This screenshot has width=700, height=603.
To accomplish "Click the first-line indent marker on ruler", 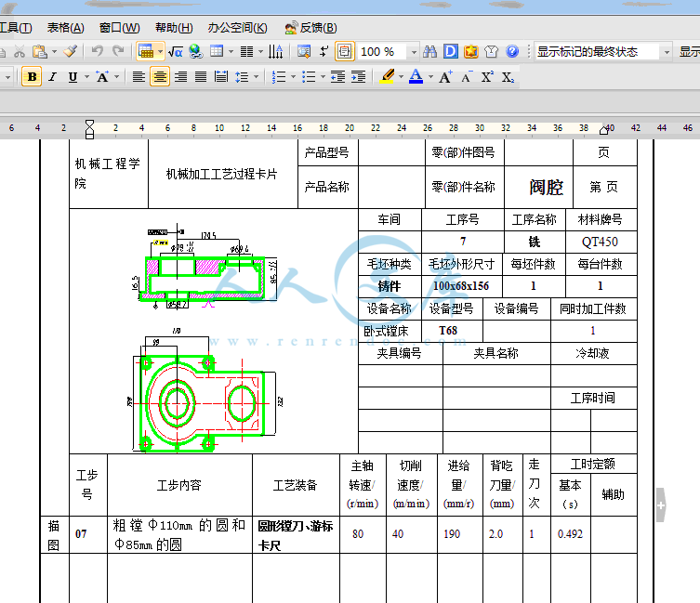I will (89, 124).
